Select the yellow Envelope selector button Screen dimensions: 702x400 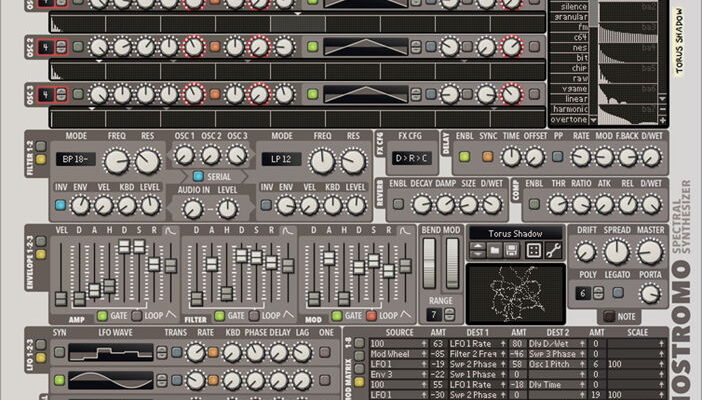tap(41, 254)
